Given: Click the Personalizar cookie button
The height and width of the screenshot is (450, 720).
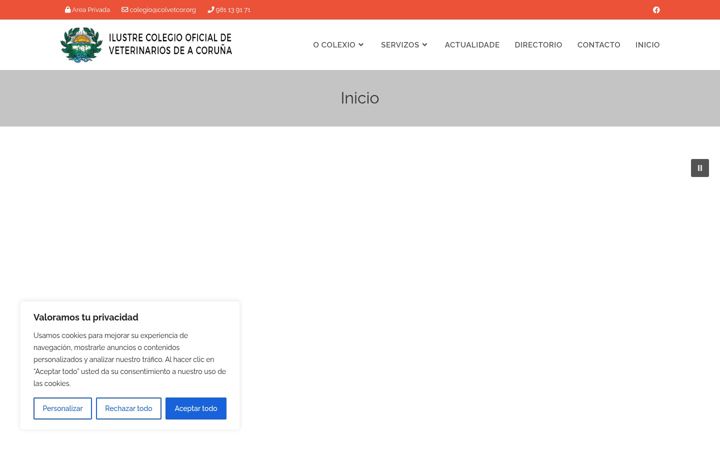Looking at the screenshot, I should 62,408.
